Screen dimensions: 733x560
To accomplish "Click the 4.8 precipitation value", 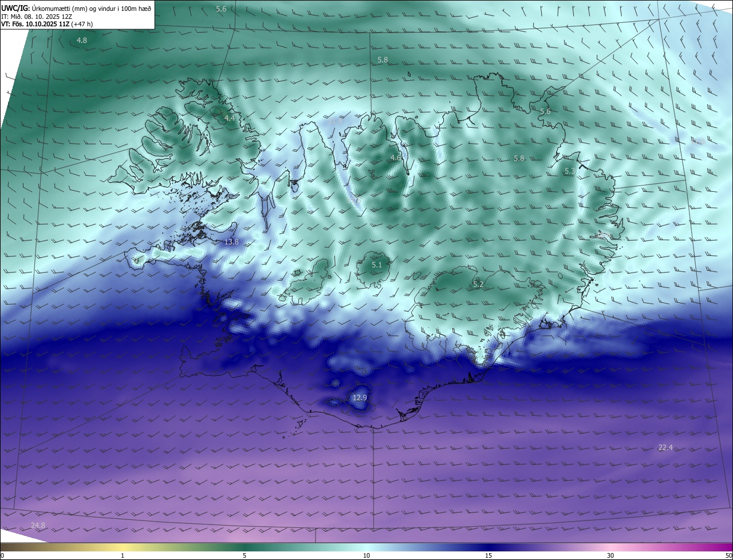I will [x=82, y=40].
